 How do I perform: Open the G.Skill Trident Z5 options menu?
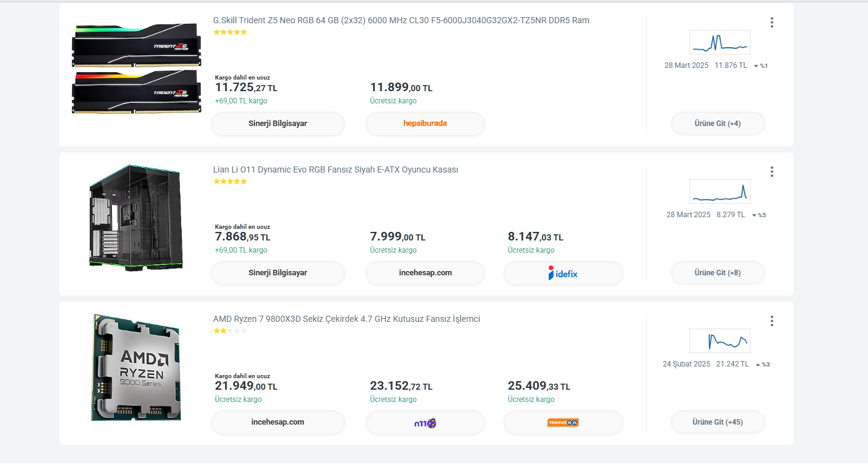tap(772, 23)
